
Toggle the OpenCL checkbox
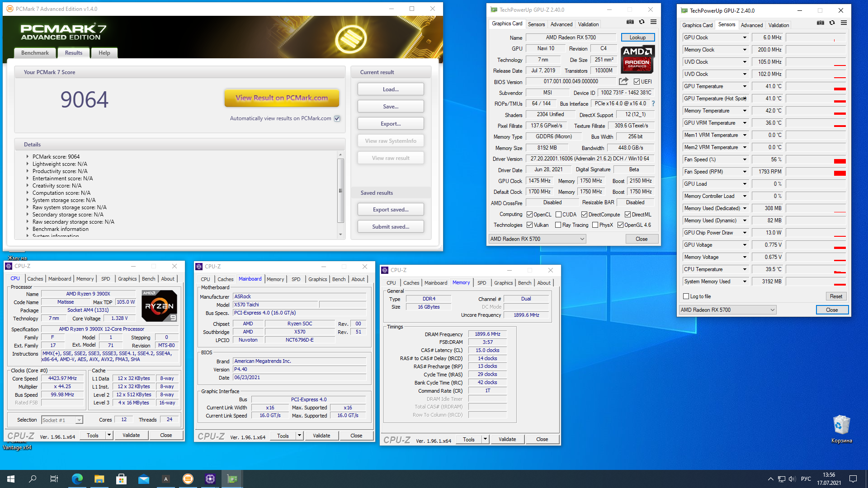click(x=529, y=215)
